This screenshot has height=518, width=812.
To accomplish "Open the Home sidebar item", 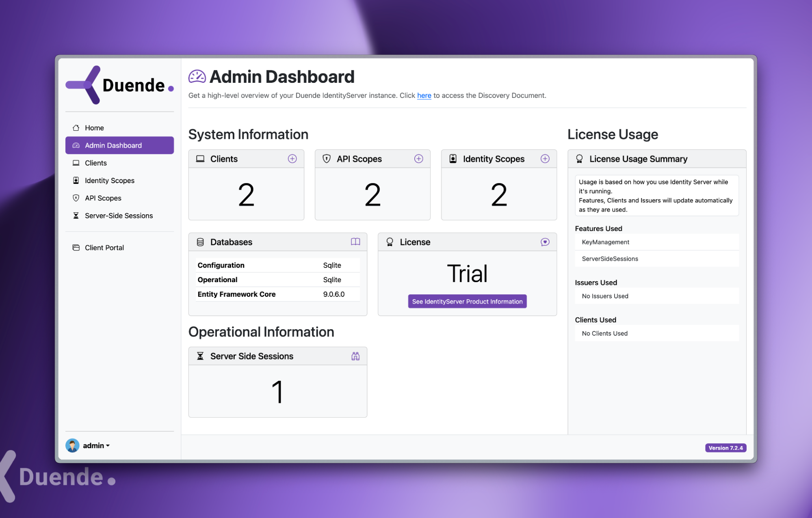I will click(119, 128).
